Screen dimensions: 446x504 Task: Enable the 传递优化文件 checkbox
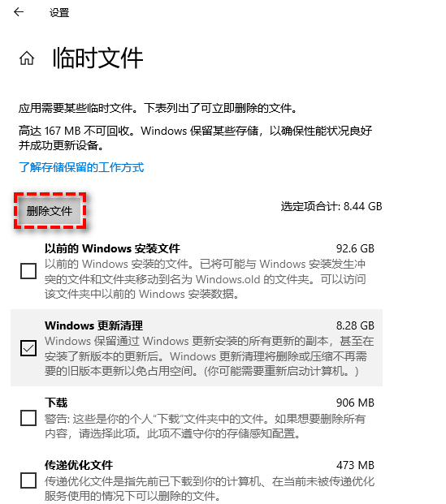click(x=28, y=480)
